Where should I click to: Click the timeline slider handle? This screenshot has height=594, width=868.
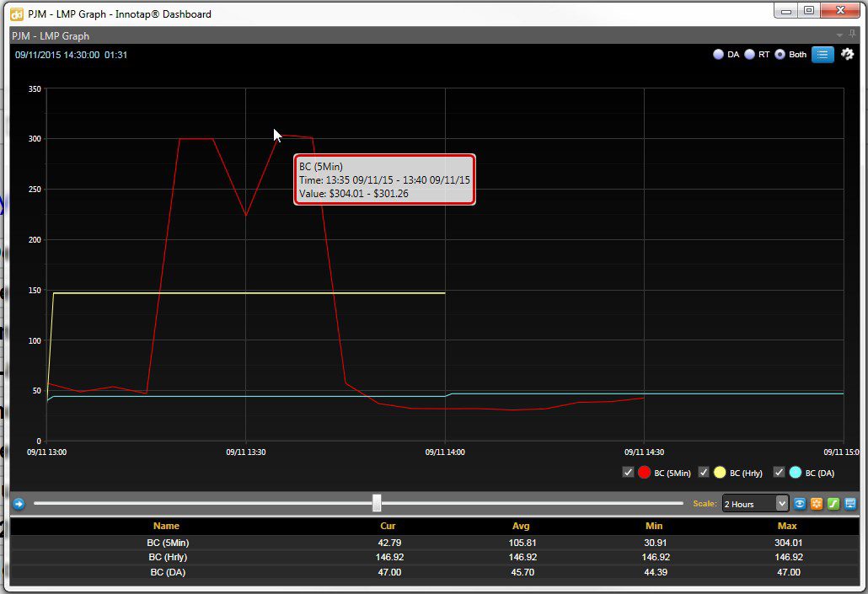point(377,503)
